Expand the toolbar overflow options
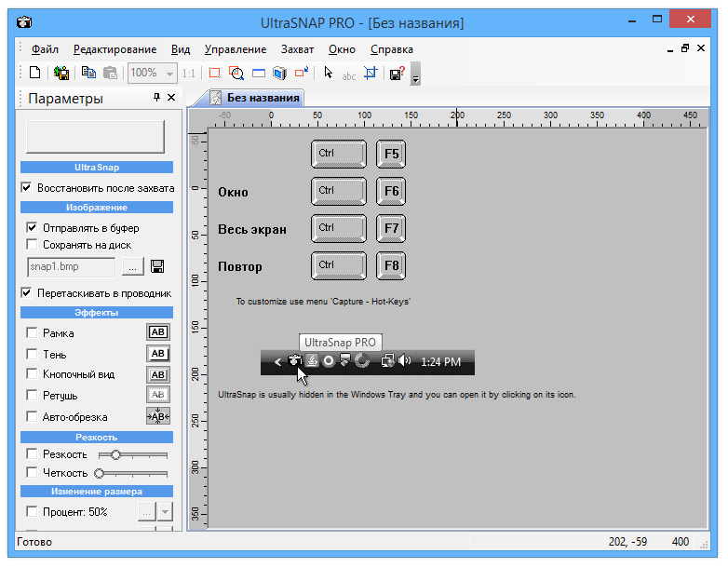This screenshot has width=728, height=581. (415, 74)
